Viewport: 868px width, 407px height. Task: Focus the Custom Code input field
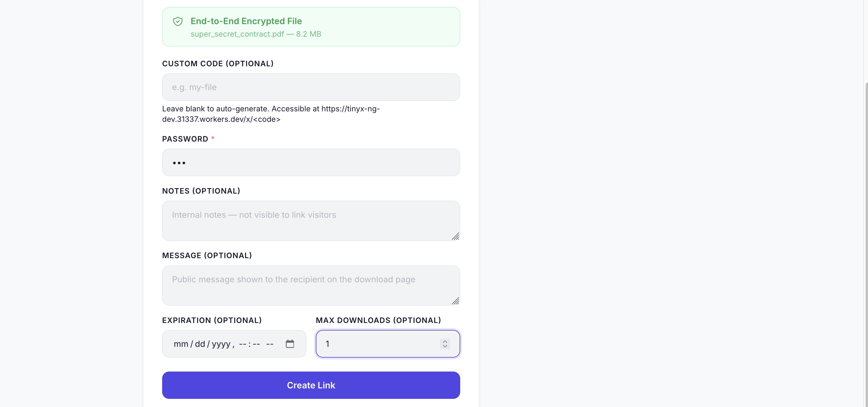pos(311,87)
